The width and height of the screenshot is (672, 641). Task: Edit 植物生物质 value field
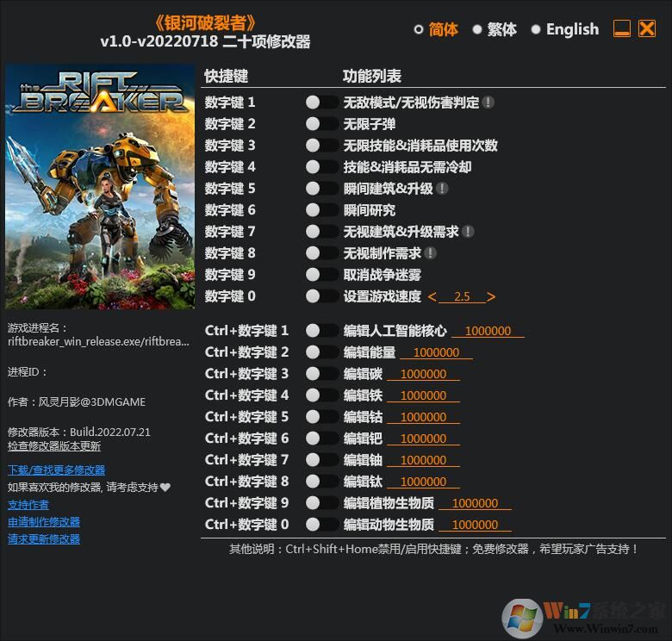[x=476, y=503]
